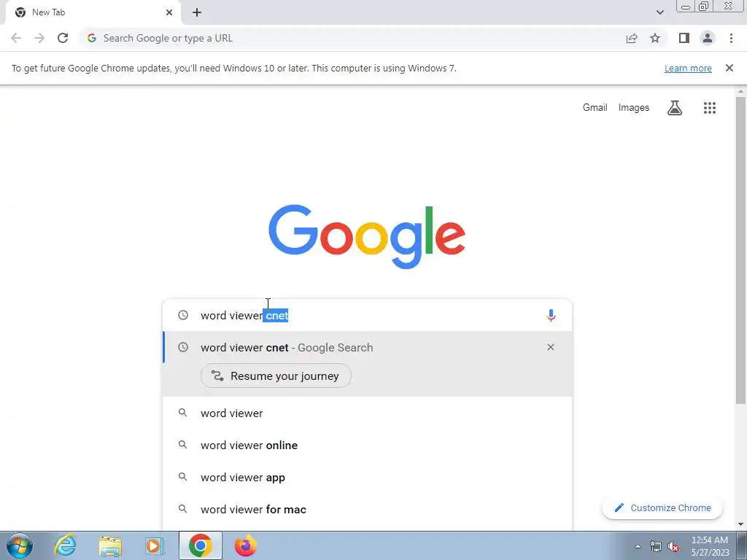The image size is (747, 560).
Task: Open the tab search dropdown arrow
Action: tap(659, 12)
